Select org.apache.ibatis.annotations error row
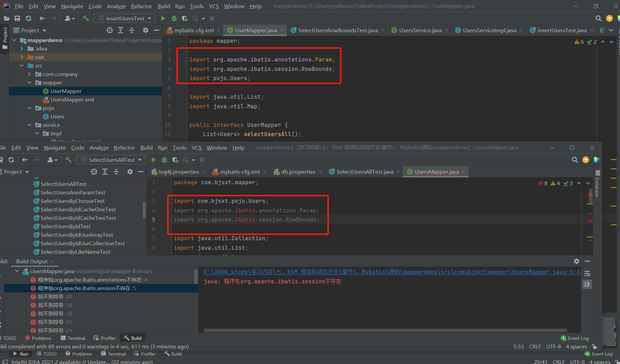This screenshot has width=620, height=364. 101,280
